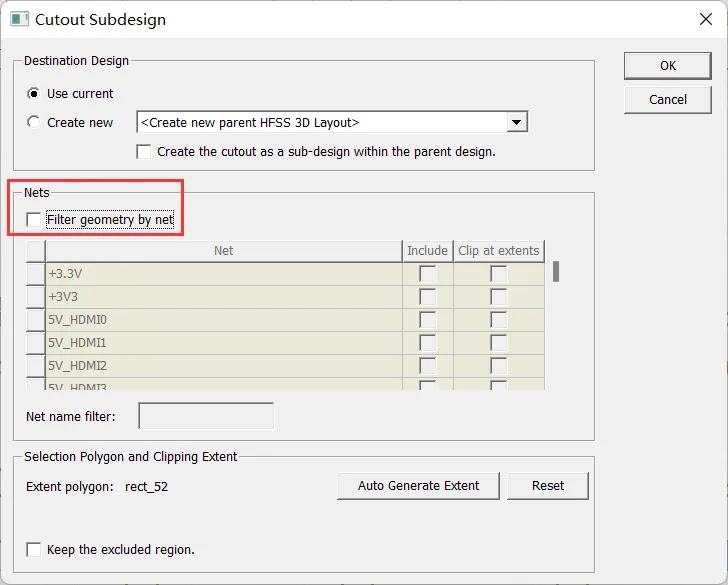
Task: Click the Cancel button
Action: point(668,99)
